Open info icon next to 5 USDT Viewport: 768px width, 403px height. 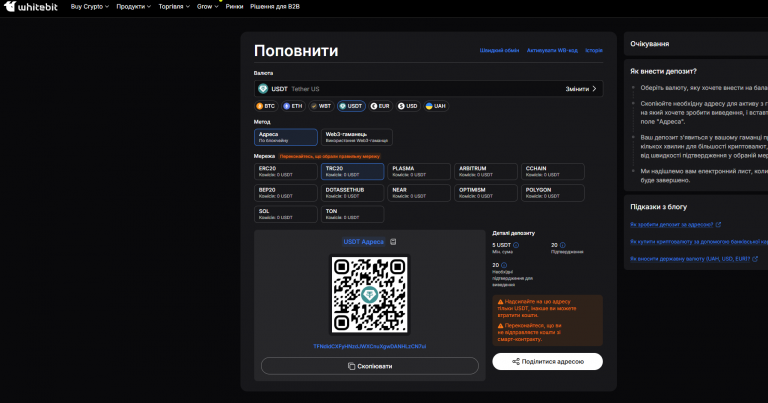(x=516, y=245)
